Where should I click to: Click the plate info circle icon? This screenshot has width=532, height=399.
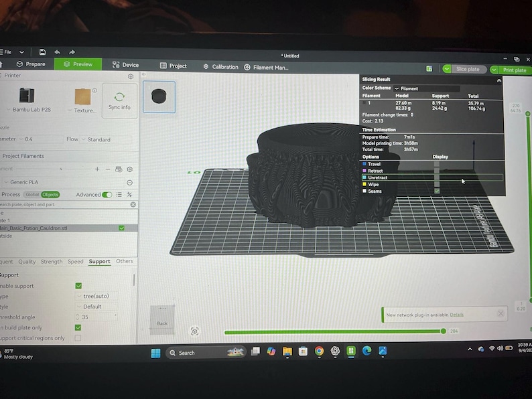(x=94, y=90)
